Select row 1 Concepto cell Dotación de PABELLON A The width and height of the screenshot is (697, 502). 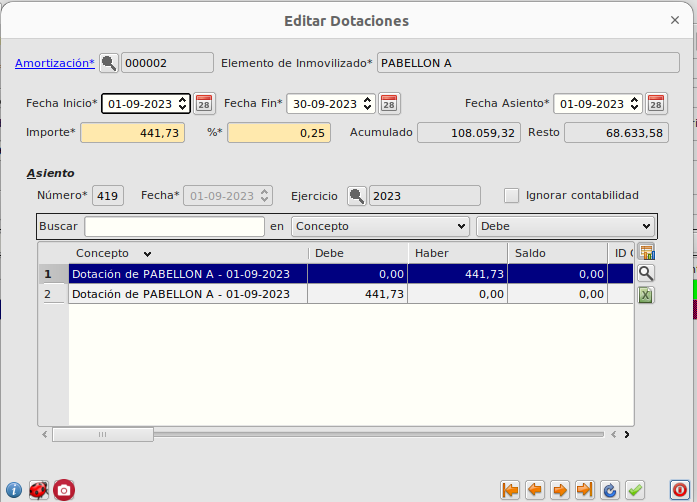coord(188,274)
